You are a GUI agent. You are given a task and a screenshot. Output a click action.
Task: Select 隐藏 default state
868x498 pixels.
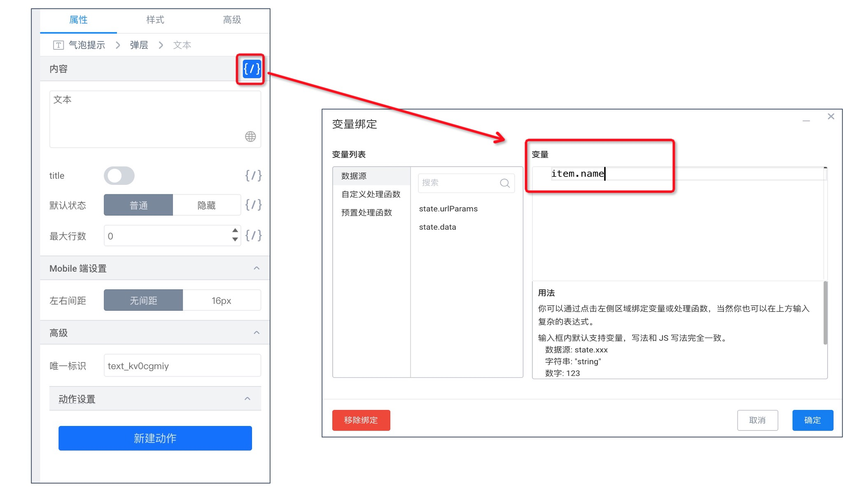[x=207, y=205]
